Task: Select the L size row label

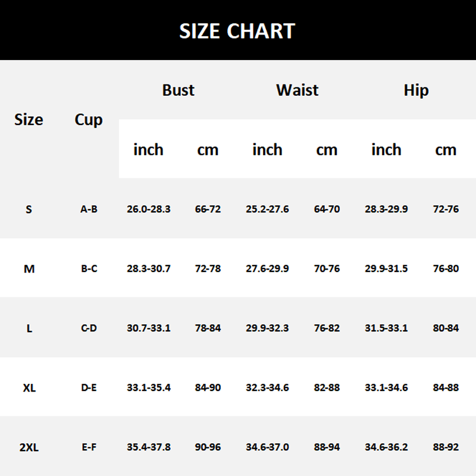Action: coord(29,328)
